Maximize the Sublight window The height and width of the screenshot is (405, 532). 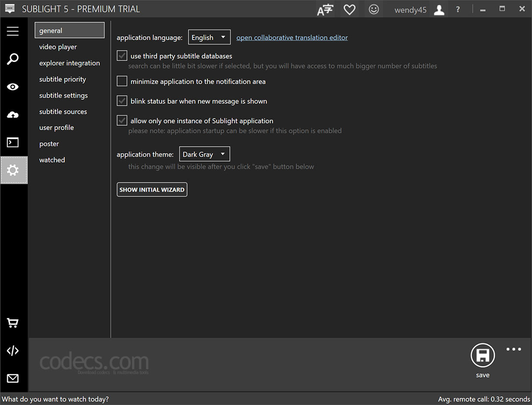[x=502, y=9]
